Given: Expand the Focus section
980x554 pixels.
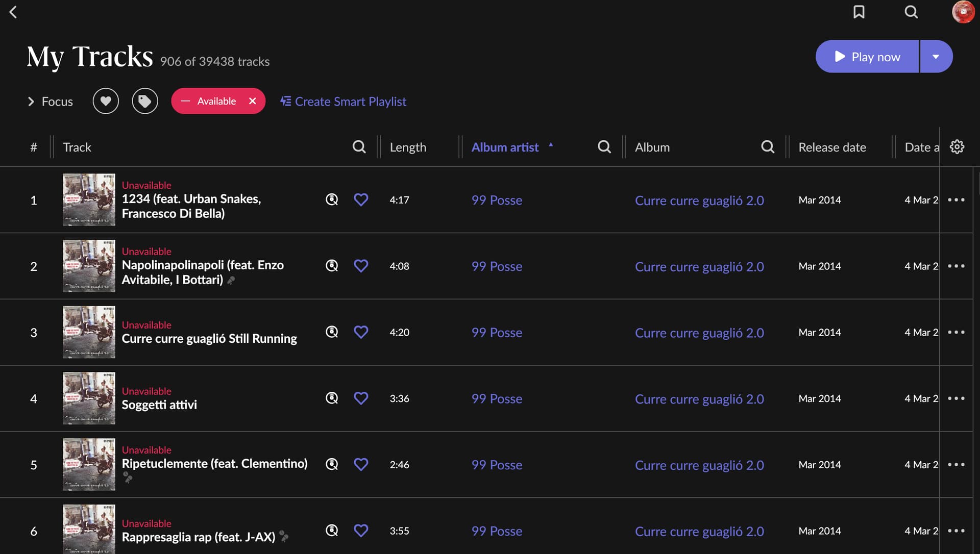Looking at the screenshot, I should 50,102.
